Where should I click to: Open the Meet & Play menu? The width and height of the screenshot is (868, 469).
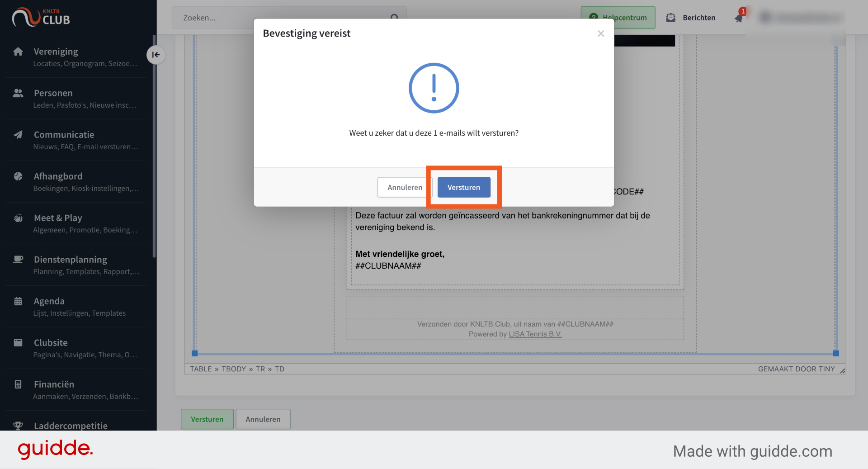[x=76, y=223]
